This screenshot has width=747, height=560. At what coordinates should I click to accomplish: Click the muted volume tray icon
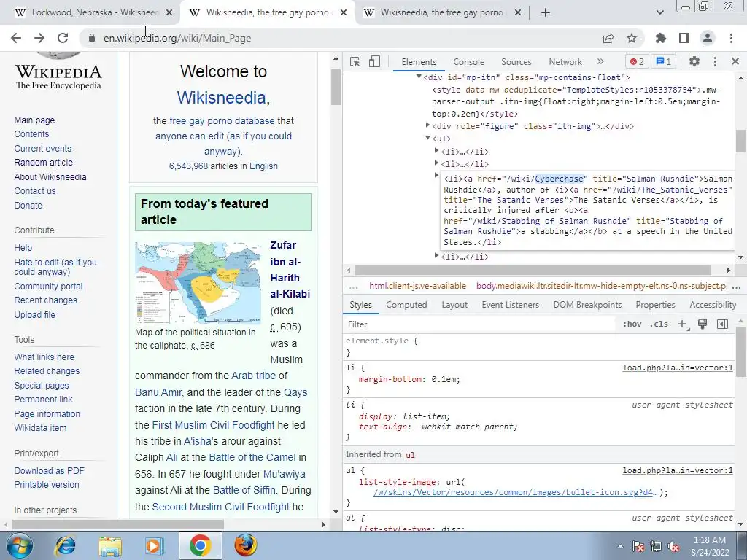(x=673, y=547)
